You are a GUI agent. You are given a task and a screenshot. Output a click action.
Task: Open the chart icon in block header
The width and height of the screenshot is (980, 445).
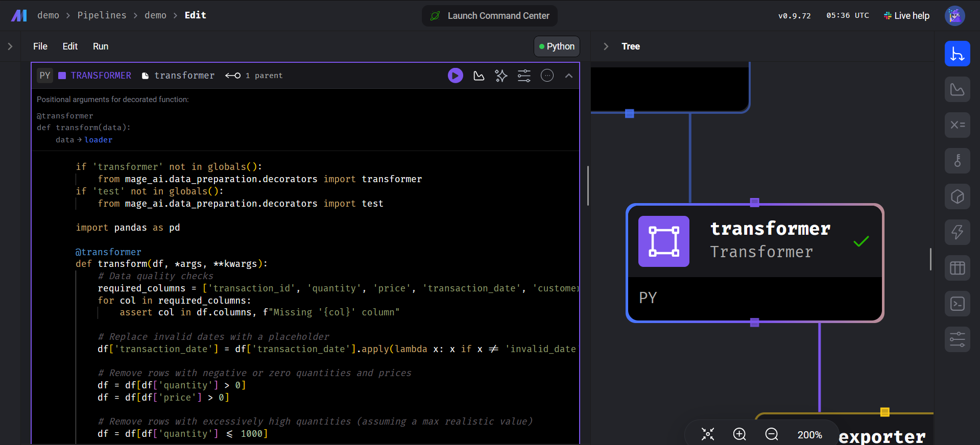(479, 76)
